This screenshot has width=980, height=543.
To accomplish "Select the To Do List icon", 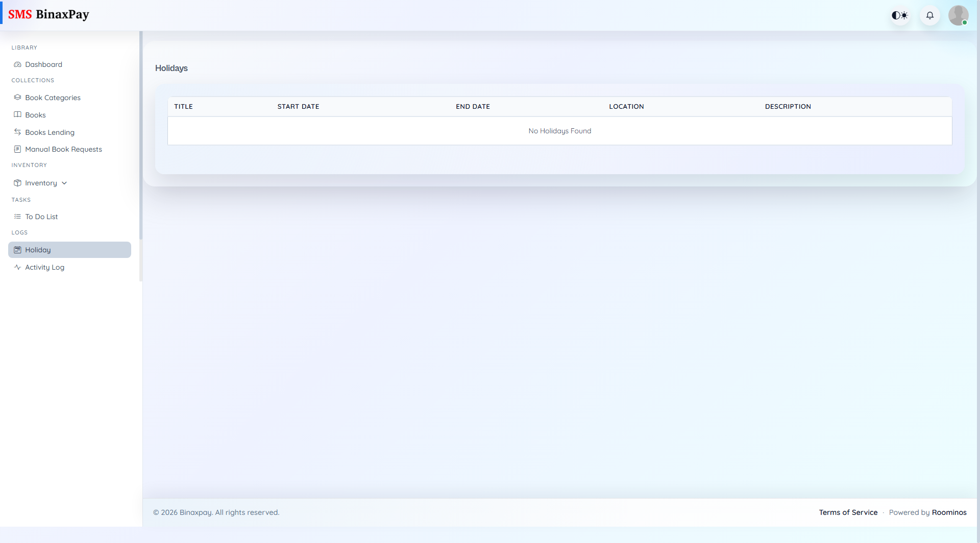I will coord(17,216).
